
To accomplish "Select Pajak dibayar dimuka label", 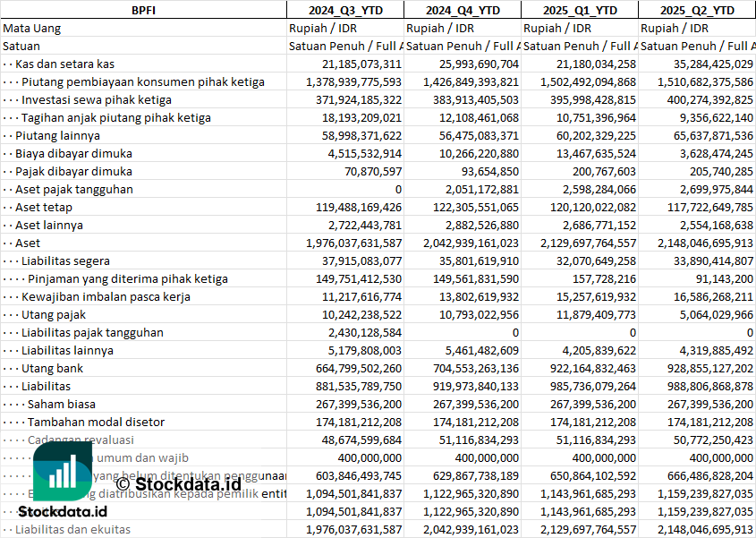I will [73, 171].
